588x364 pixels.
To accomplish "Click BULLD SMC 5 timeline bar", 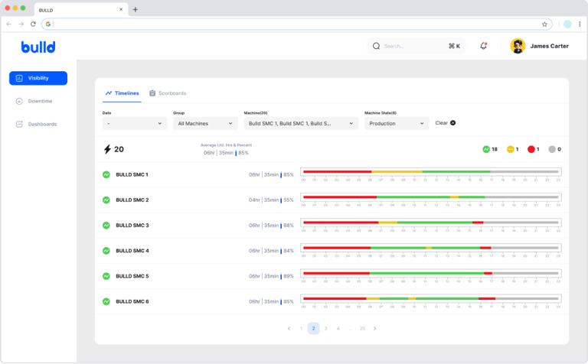I will point(431,273).
